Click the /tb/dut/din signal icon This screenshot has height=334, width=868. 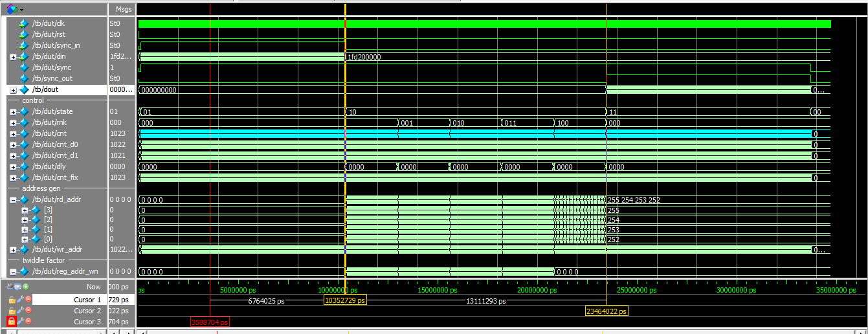tap(25, 56)
